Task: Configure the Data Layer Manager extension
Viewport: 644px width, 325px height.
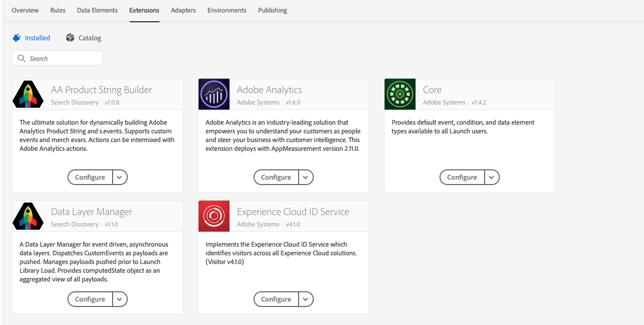Action: [x=90, y=299]
